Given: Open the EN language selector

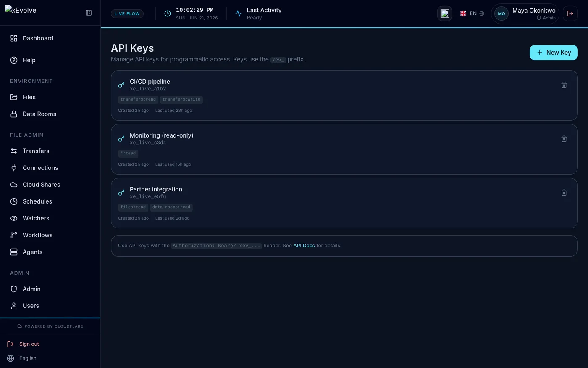Looking at the screenshot, I should pos(472,13).
